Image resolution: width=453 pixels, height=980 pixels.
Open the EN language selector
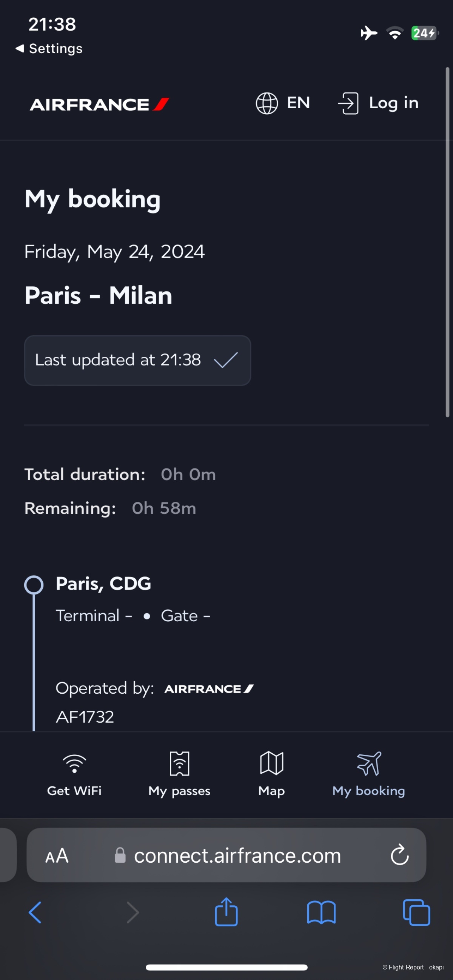click(x=283, y=103)
